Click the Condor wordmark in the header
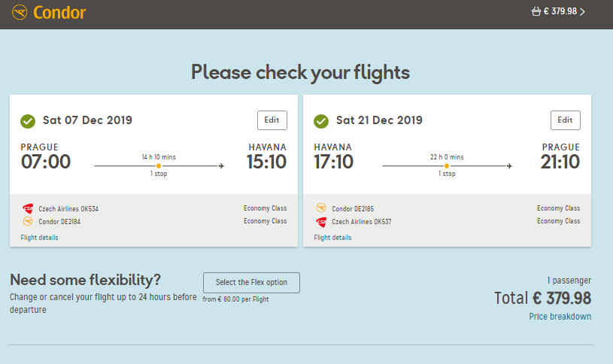 click(x=59, y=13)
